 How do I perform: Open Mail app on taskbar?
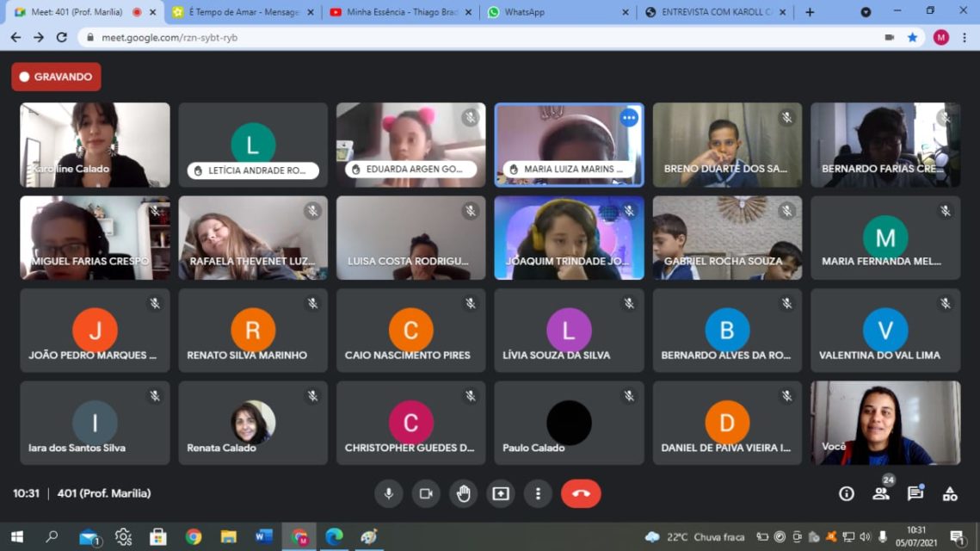[89, 537]
